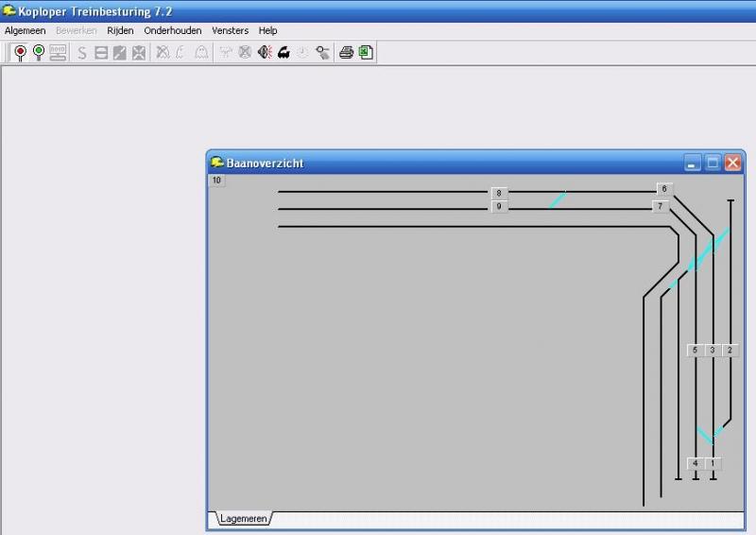
Task: Click block button 7 on the track
Action: tap(661, 206)
